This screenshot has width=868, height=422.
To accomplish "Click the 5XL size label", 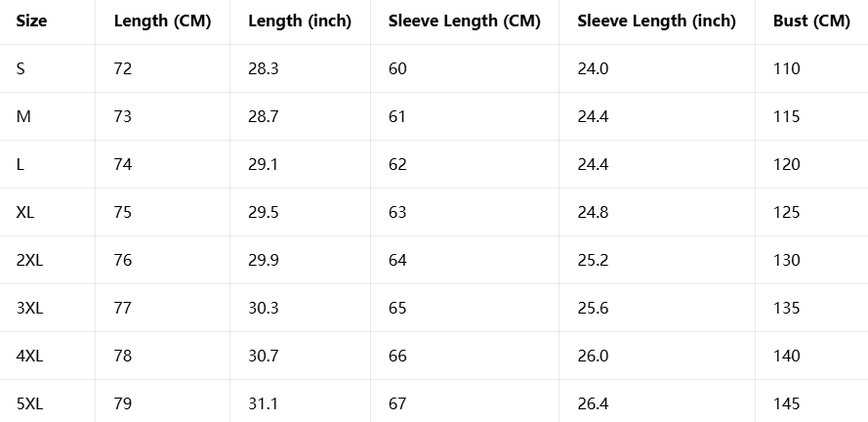I will coord(30,403).
